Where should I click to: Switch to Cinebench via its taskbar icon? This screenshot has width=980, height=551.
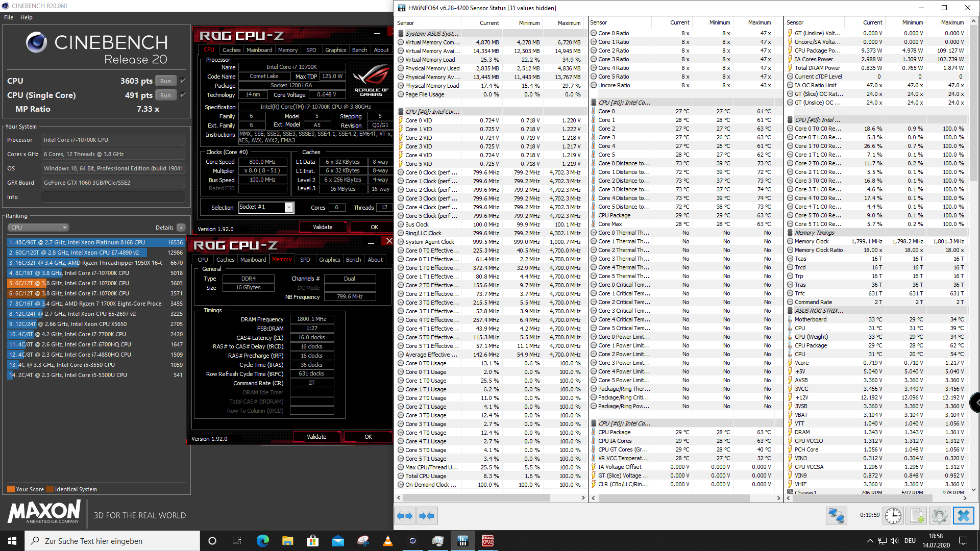tap(413, 541)
